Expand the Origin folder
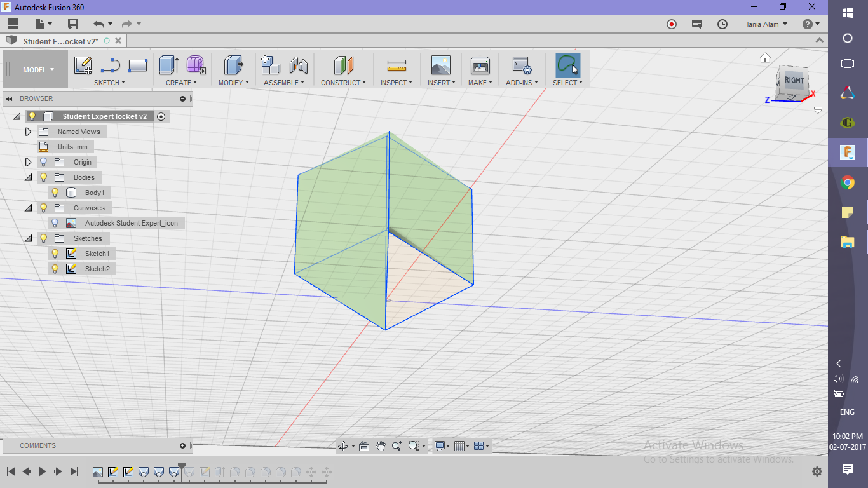The image size is (868, 488). click(28, 162)
